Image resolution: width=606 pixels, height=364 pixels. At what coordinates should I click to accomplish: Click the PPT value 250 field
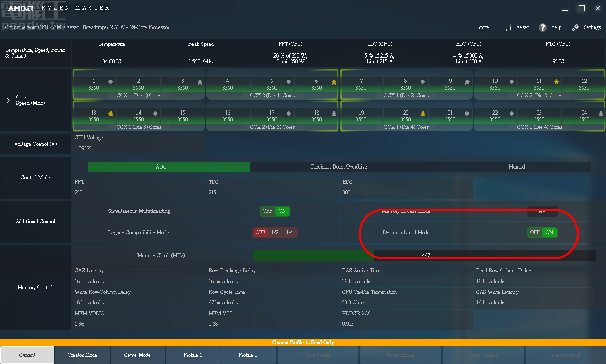(78, 192)
